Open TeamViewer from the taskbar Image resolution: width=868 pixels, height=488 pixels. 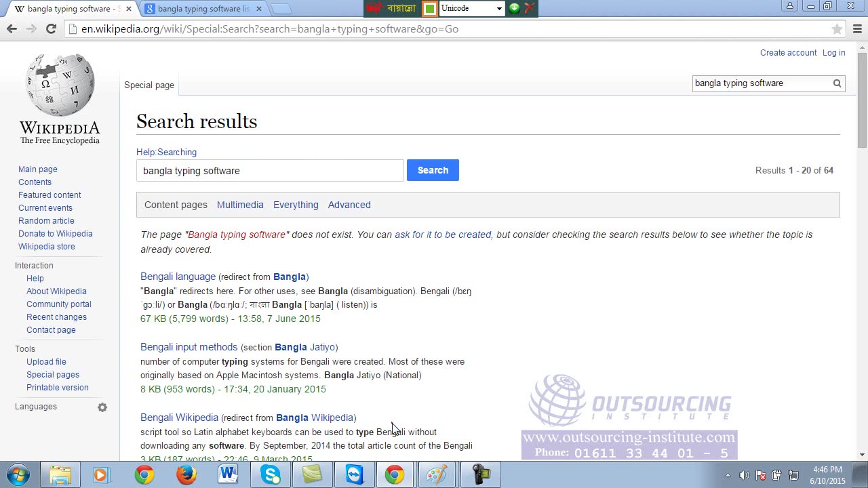tap(355, 475)
